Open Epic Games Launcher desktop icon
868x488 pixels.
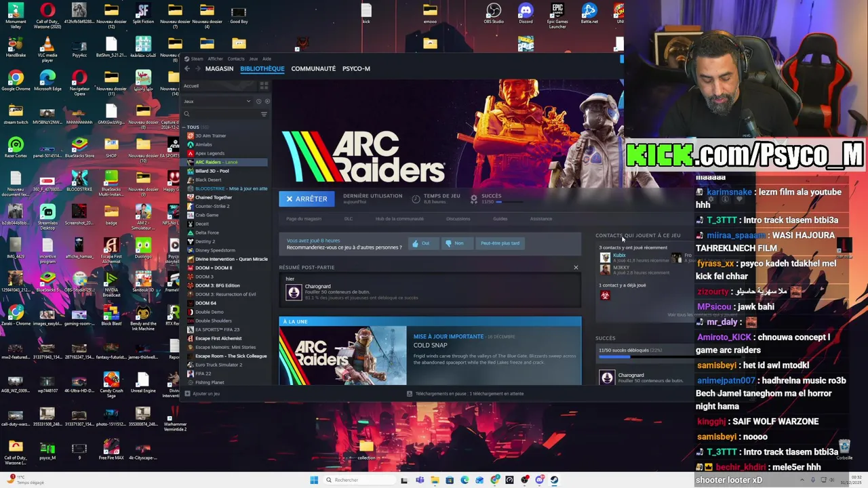[557, 16]
